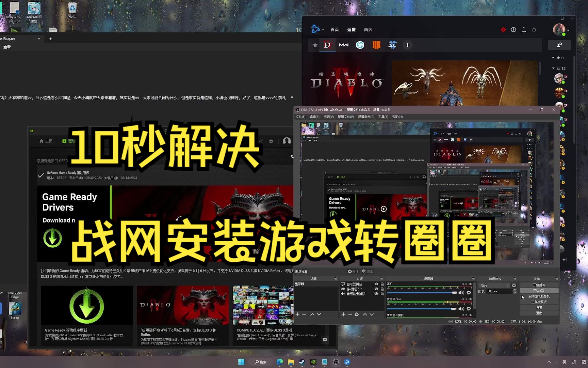
Task: Open OBS 设置 button
Action: click(539, 307)
